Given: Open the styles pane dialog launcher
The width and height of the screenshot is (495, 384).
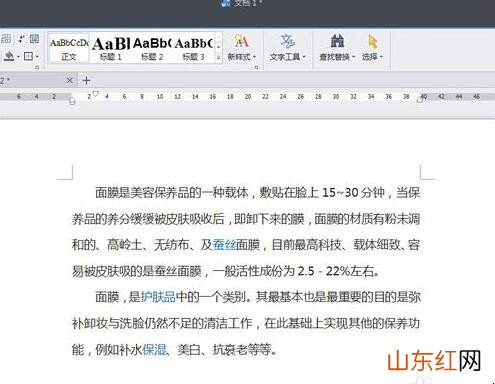Looking at the screenshot, I should click(256, 68).
